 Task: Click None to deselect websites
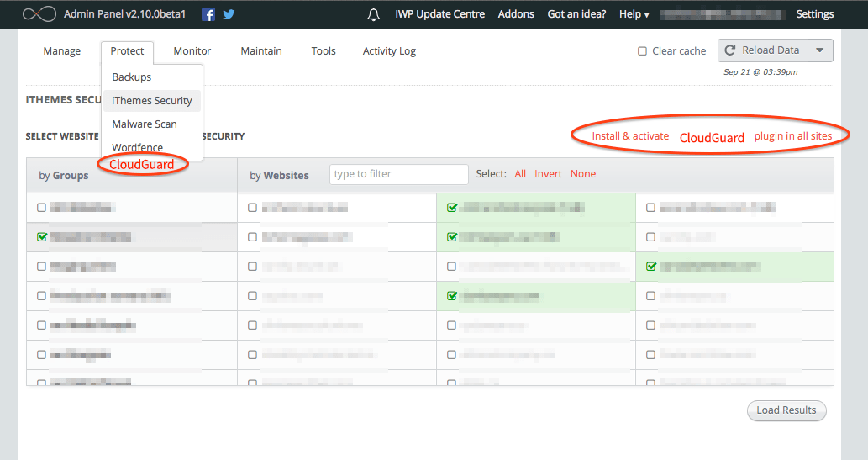click(x=583, y=174)
